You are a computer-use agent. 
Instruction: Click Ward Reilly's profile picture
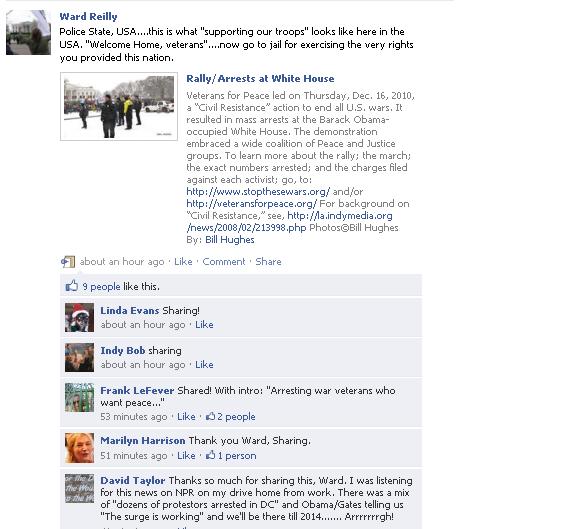click(x=28, y=32)
